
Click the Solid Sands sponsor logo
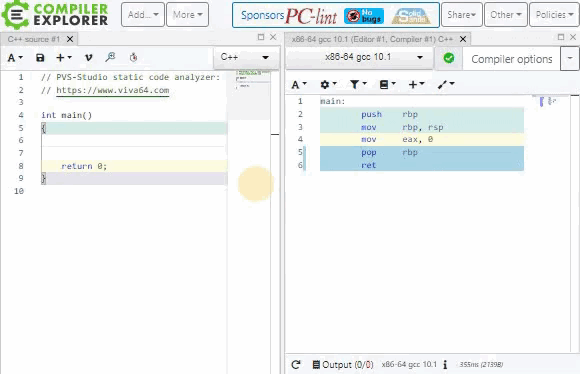pos(411,16)
